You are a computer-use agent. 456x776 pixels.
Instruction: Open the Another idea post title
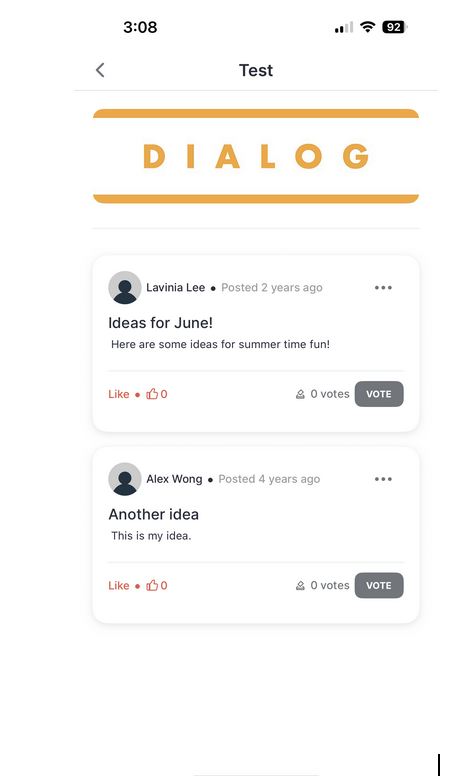tap(153, 514)
